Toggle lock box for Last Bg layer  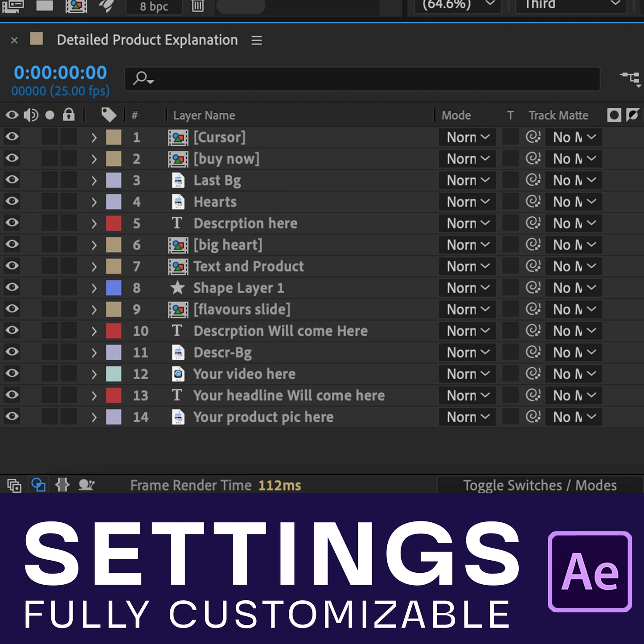tap(69, 180)
